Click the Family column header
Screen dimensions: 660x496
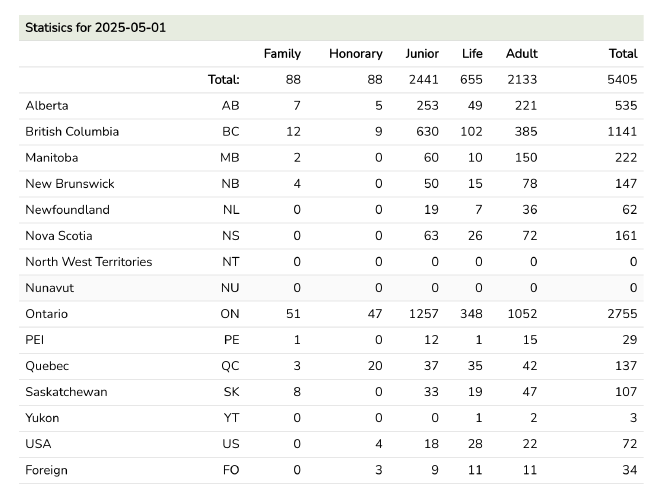click(x=282, y=53)
